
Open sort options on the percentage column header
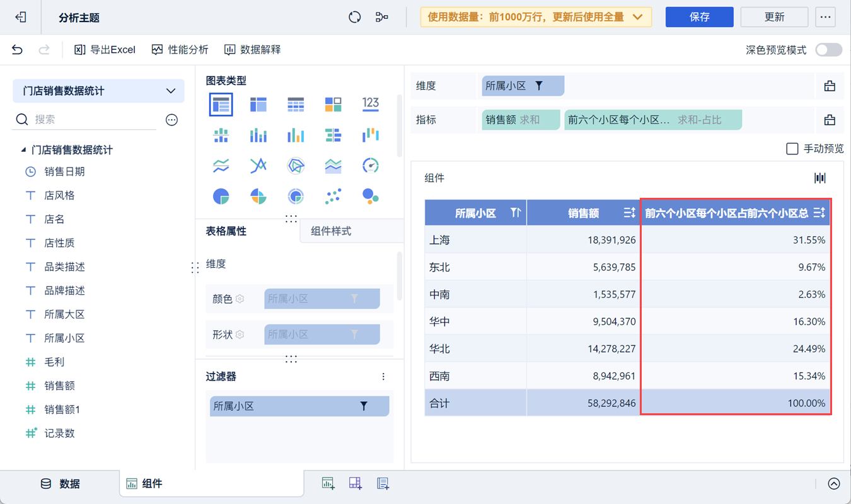tap(819, 213)
